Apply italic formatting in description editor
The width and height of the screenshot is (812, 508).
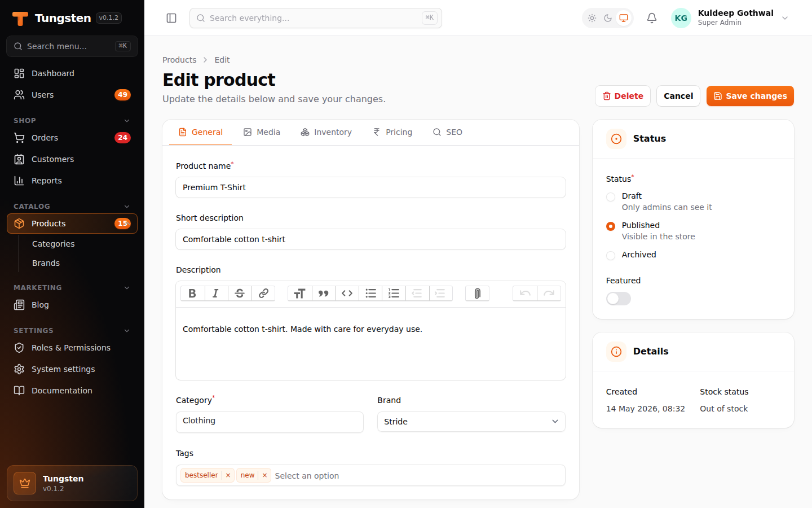coord(216,294)
